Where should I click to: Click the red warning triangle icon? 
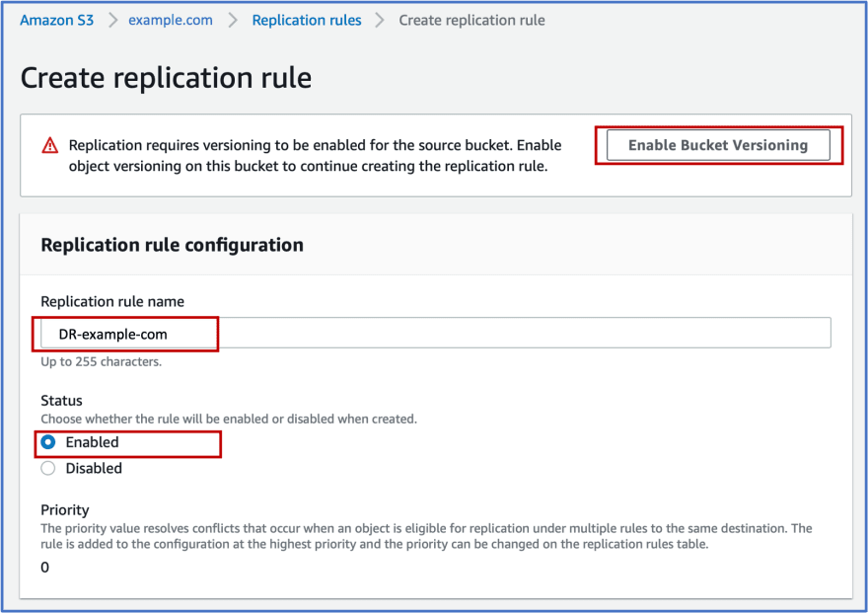50,146
